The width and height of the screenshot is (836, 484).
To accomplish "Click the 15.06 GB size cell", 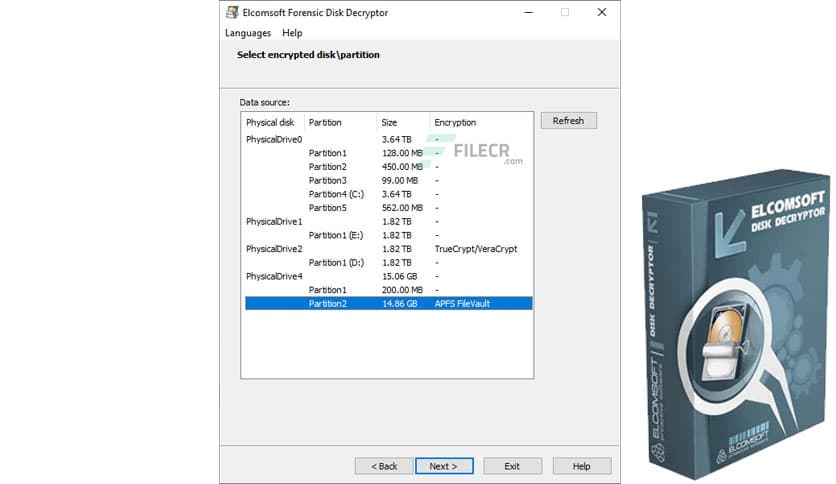I will pos(399,276).
